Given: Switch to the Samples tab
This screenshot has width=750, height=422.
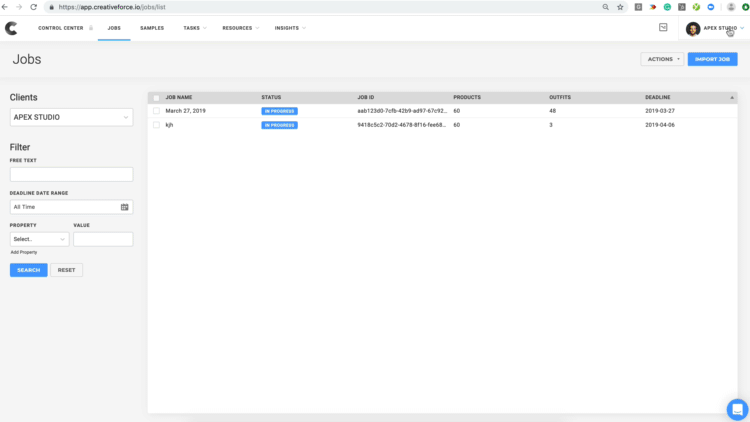Looking at the screenshot, I should (x=152, y=28).
